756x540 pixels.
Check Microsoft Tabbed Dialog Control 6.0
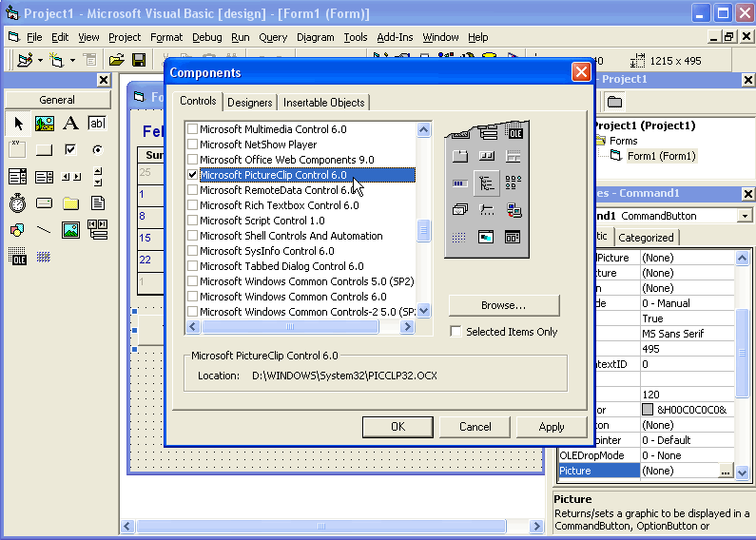pyautogui.click(x=192, y=265)
